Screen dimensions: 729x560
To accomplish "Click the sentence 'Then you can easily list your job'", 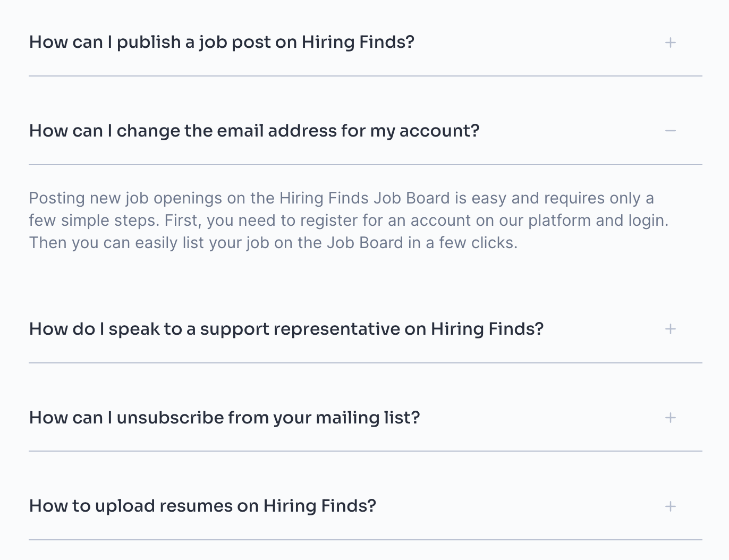I will click(x=273, y=243).
